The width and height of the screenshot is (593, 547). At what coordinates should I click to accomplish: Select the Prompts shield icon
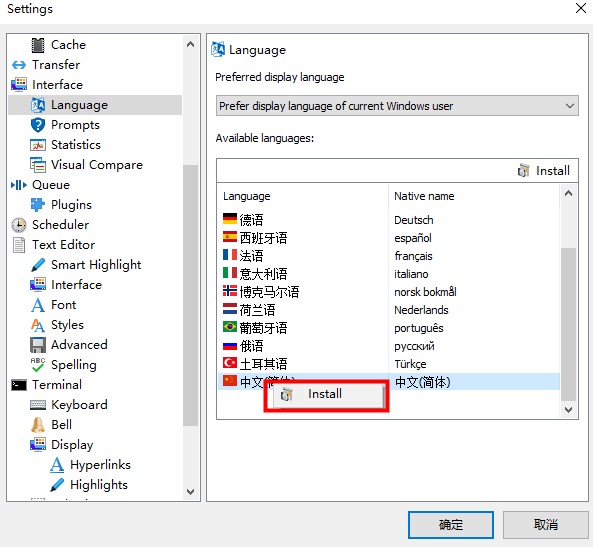pos(38,125)
